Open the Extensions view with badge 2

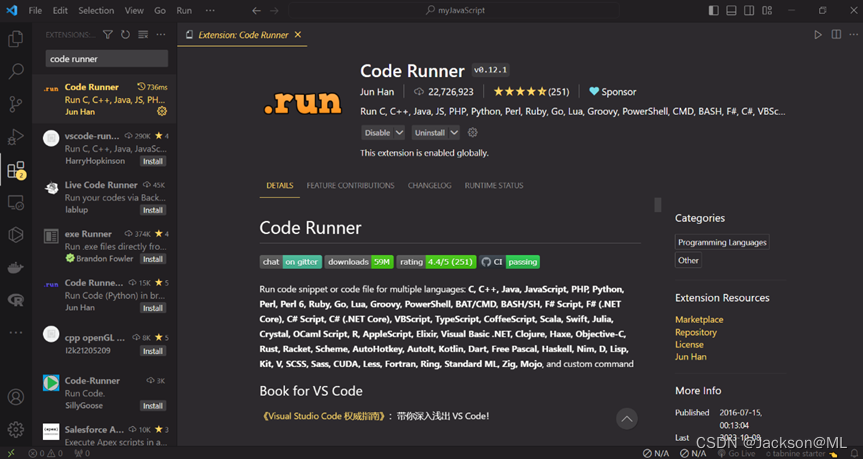click(x=15, y=170)
